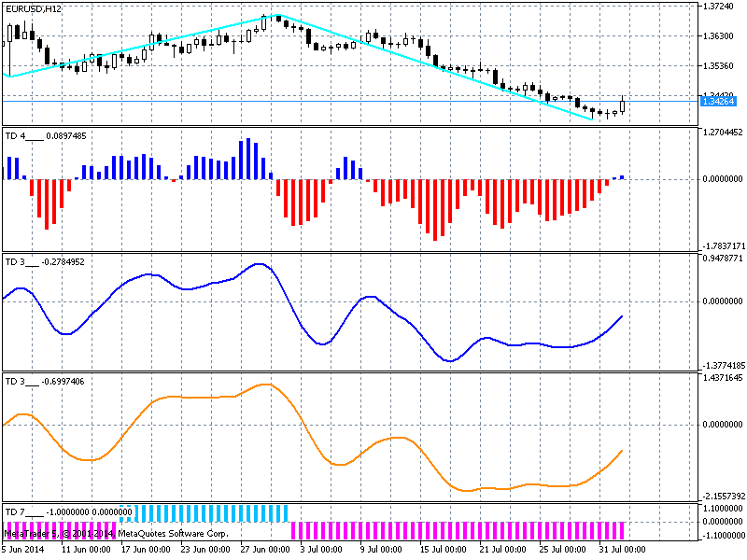
Task: Click the 9 Jul 00:00 time label
Action: [x=381, y=549]
